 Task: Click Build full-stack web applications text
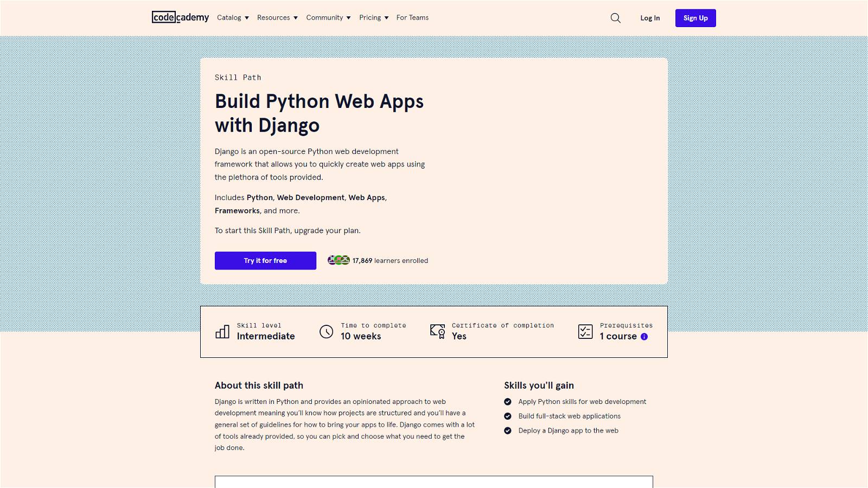tap(569, 416)
